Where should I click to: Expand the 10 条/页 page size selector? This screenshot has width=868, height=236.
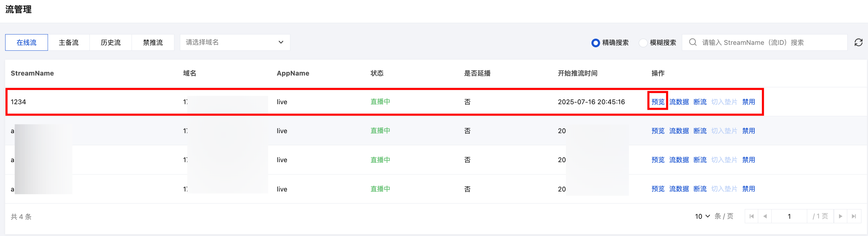[x=703, y=216]
